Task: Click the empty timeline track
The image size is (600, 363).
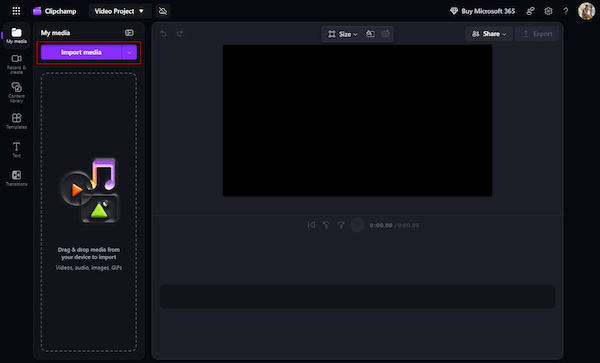Action: [x=357, y=296]
